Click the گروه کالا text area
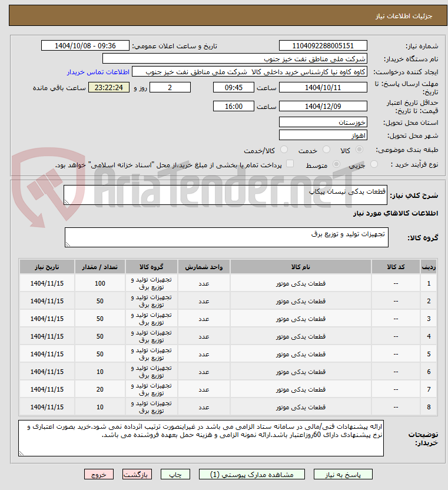The width and height of the screenshot is (448, 490). [227, 237]
